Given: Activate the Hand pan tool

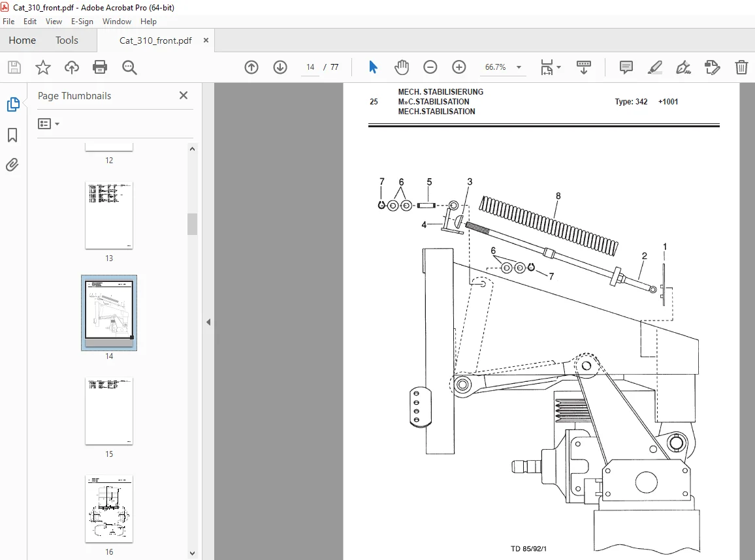Looking at the screenshot, I should pyautogui.click(x=402, y=67).
